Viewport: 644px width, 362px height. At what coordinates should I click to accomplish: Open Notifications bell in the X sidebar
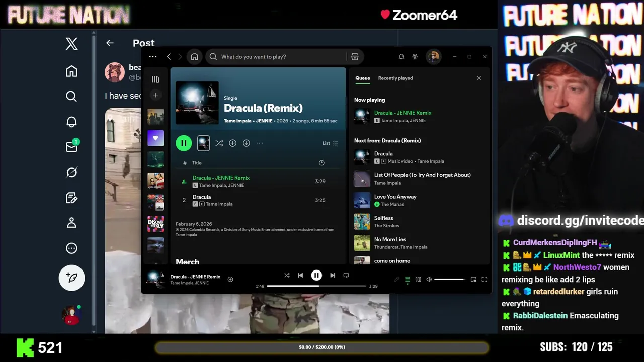pos(71,122)
